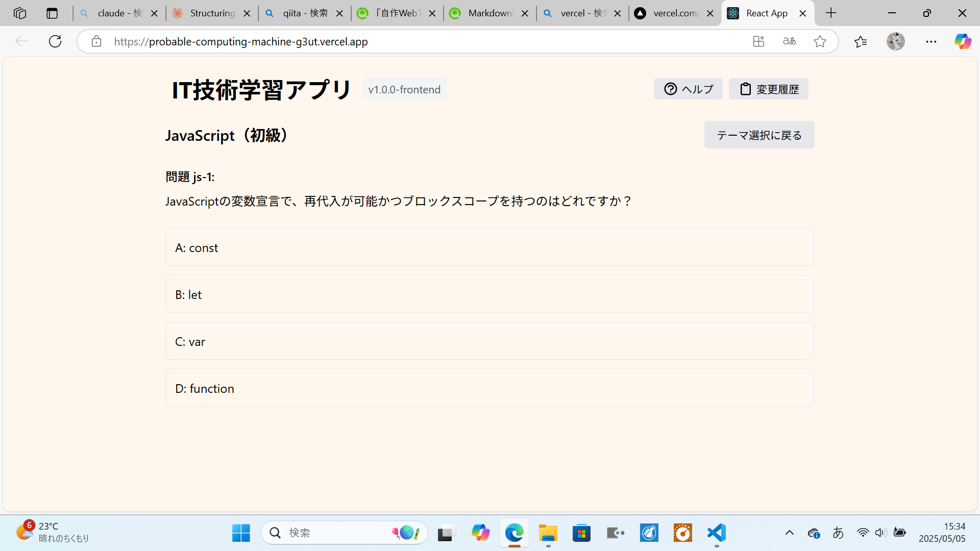Toggle read-aloud mode in the address bar

tap(789, 41)
